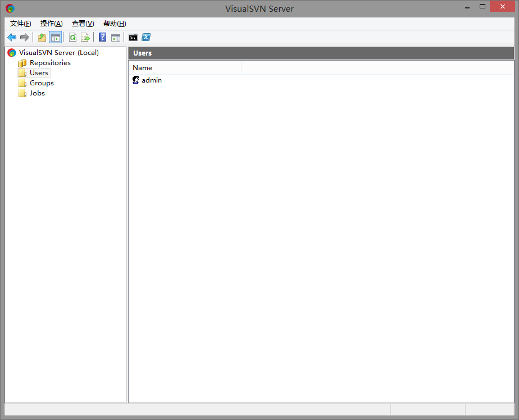
Task: Maximize the VisualSVN Server window
Action: coord(482,7)
